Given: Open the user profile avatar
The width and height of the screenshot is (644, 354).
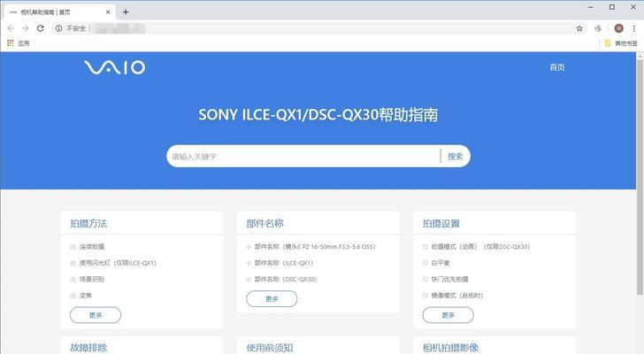Looking at the screenshot, I should click(618, 28).
